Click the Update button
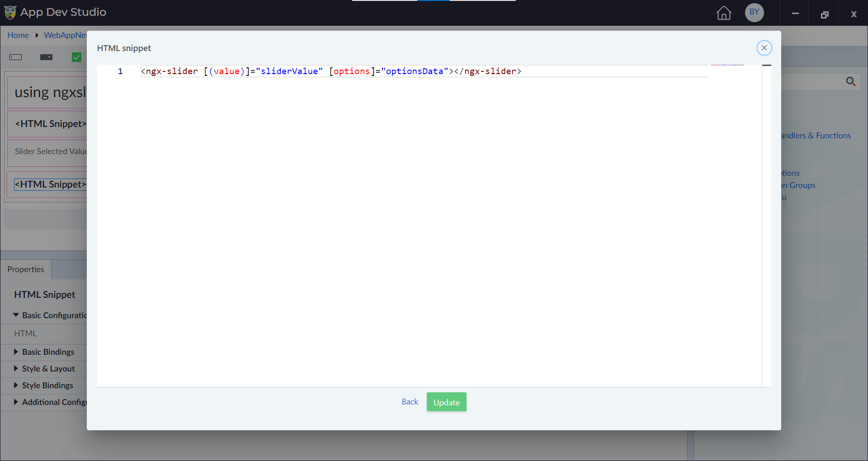 (x=446, y=402)
